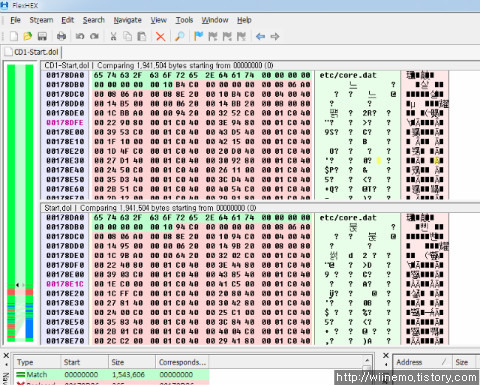Navigate forward with the gray right arrow

275,36
